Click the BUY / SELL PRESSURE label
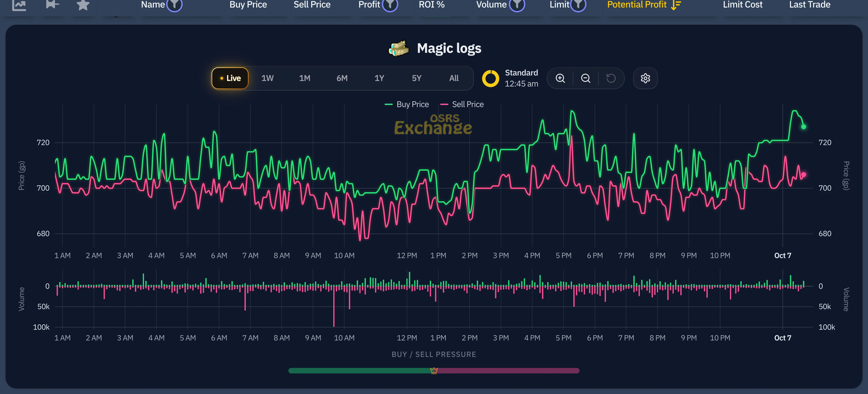This screenshot has width=868, height=394. click(434, 354)
